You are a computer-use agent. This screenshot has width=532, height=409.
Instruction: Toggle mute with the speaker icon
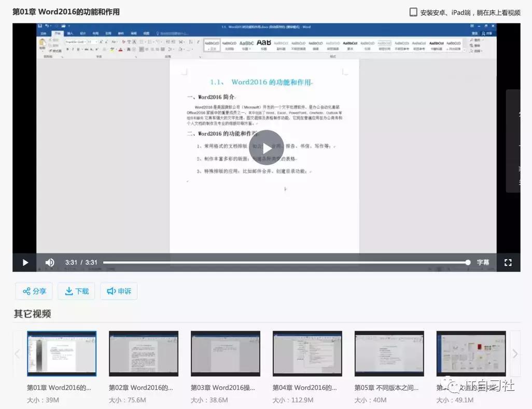pyautogui.click(x=50, y=262)
